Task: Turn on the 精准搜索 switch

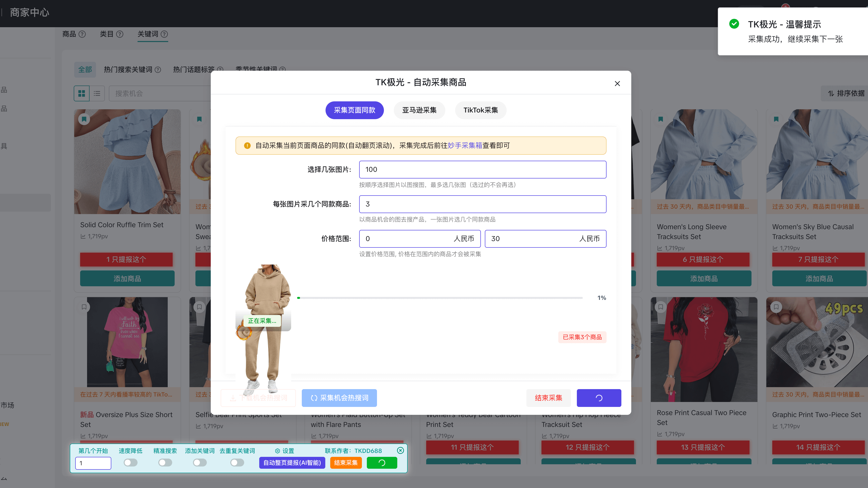Action: pos(165,463)
